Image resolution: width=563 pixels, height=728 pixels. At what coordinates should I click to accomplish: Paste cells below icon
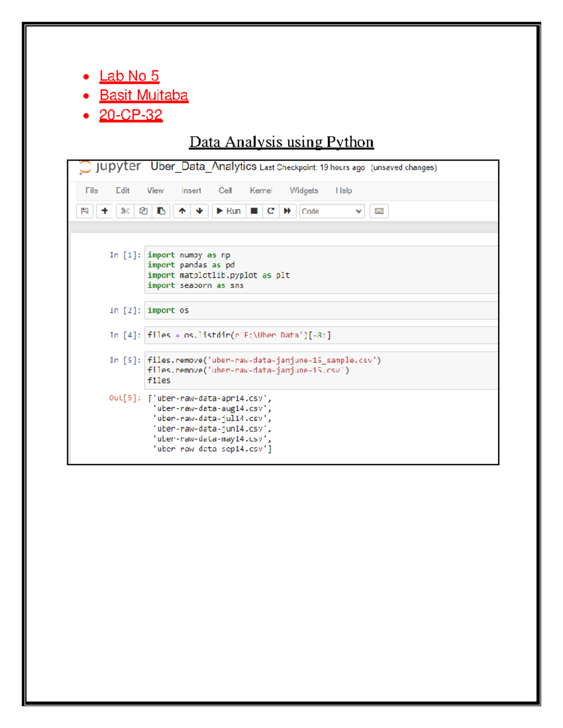[161, 211]
